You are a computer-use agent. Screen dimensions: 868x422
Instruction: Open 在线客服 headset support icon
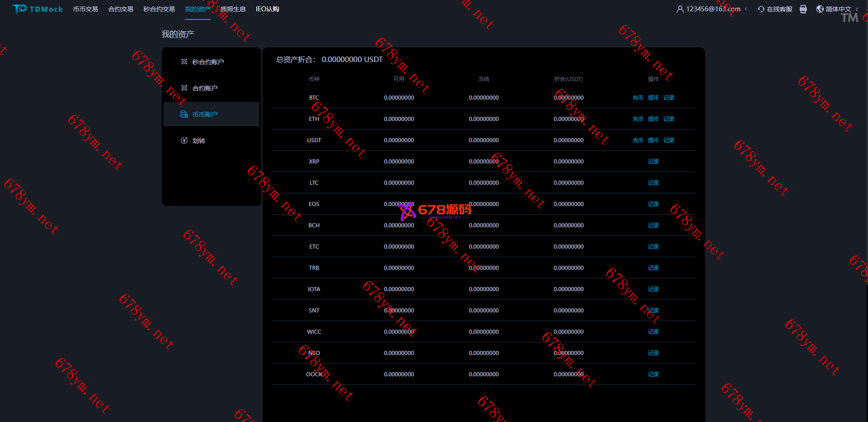pyautogui.click(x=761, y=9)
